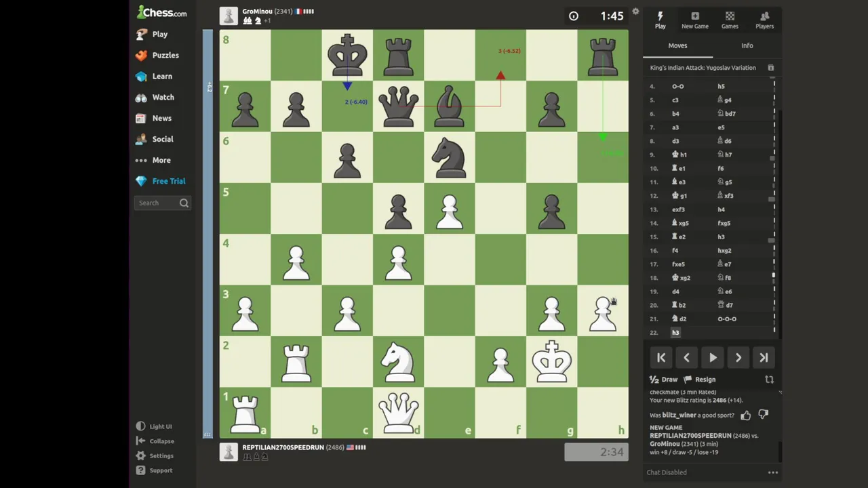
Task: Select move 22 h3 in the move list
Action: pos(675,332)
